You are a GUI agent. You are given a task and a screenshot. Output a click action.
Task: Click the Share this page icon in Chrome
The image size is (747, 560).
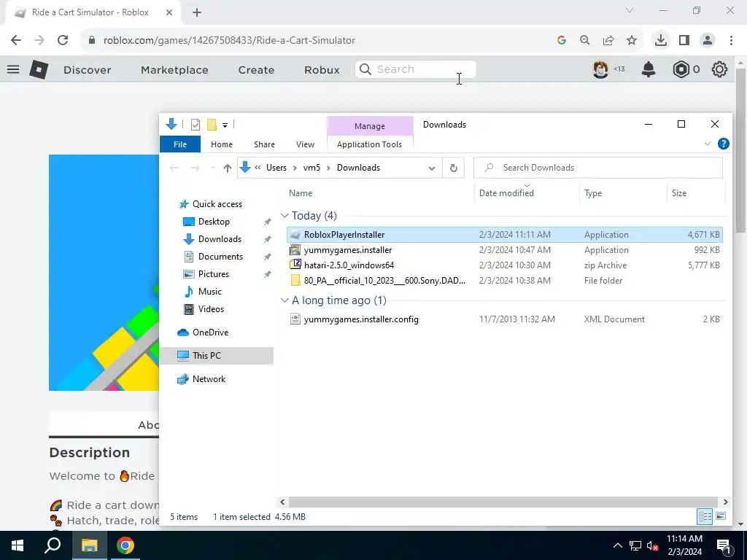[608, 41]
